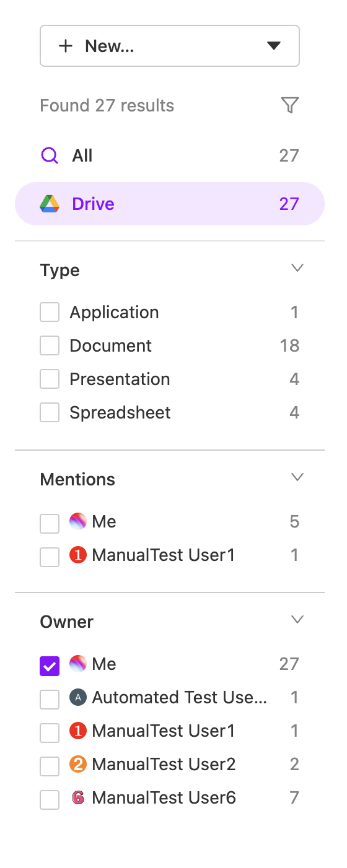
Task: Click ManualTest User6 avatar icon
Action: (77, 797)
